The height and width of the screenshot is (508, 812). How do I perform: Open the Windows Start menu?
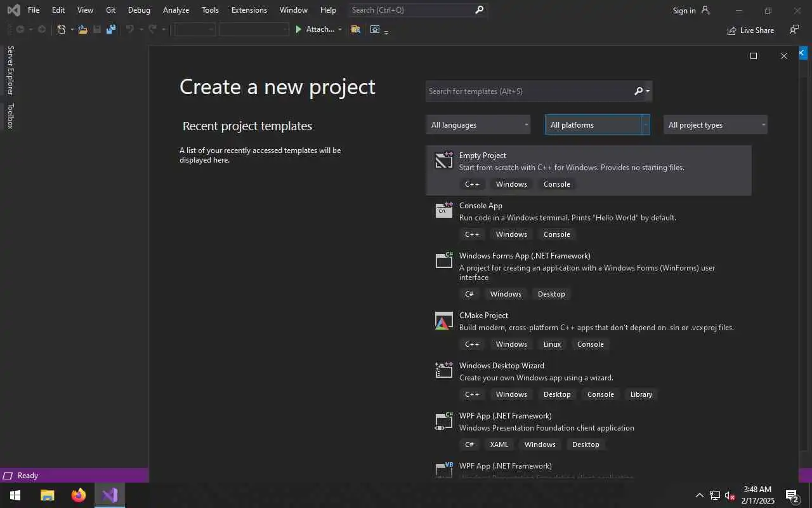coord(15,495)
